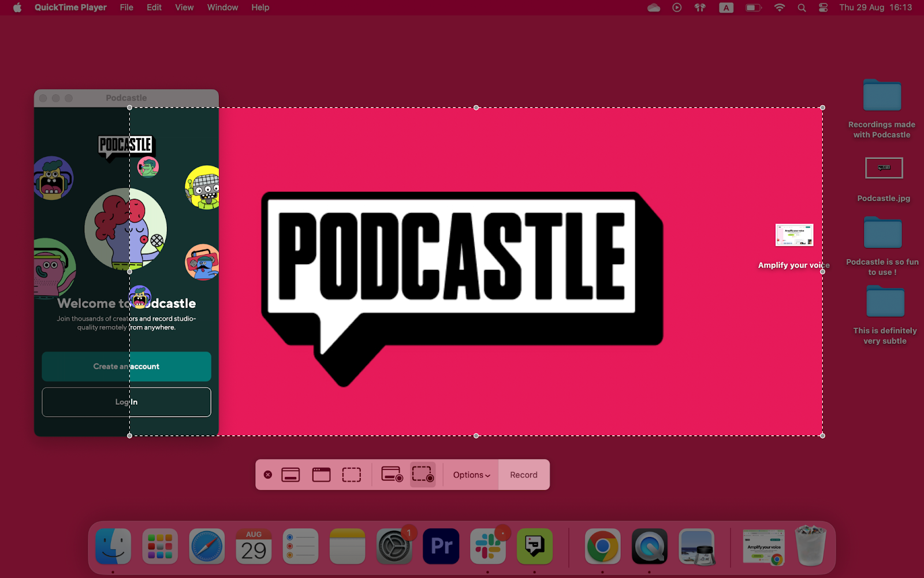Viewport: 924px width, 578px height.
Task: Click the iCloud status icon
Action: [x=654, y=8]
